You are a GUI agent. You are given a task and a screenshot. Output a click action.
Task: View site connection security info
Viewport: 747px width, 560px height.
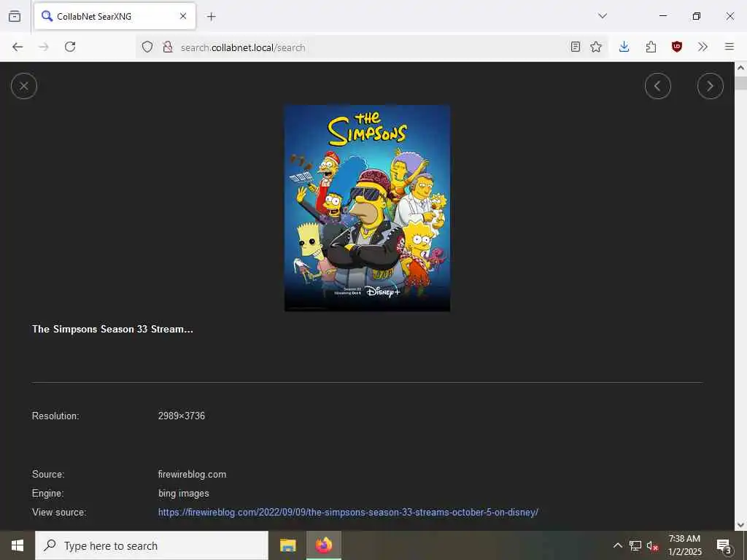[167, 47]
